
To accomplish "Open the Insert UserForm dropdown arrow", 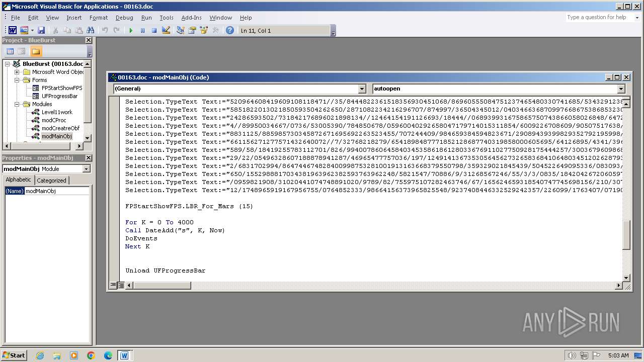I will tap(32, 31).
